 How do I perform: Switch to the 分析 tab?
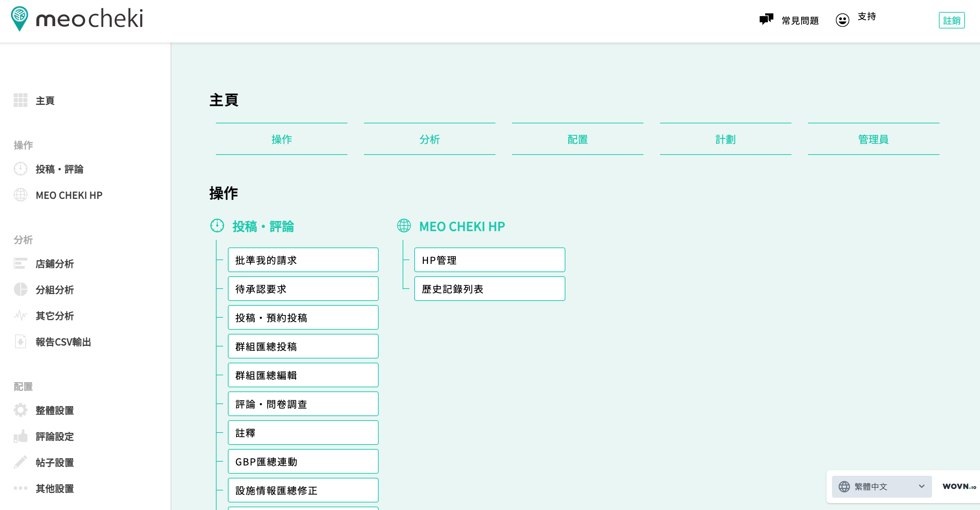[429, 139]
